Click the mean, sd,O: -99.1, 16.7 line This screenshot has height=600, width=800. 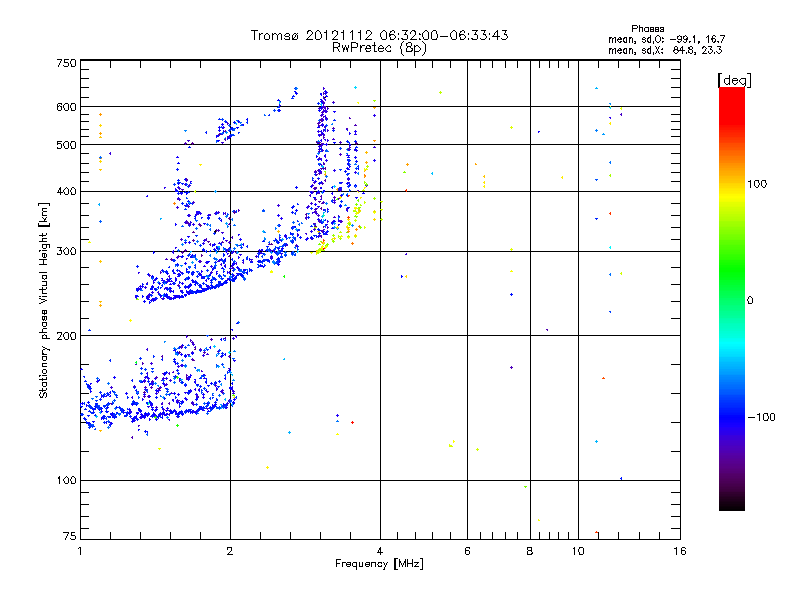click(666, 39)
